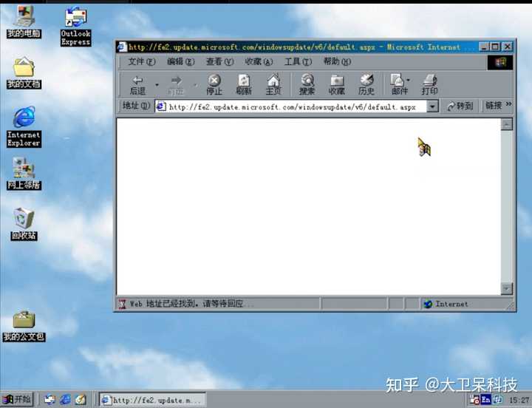Click the 链接 links bar label

494,106
